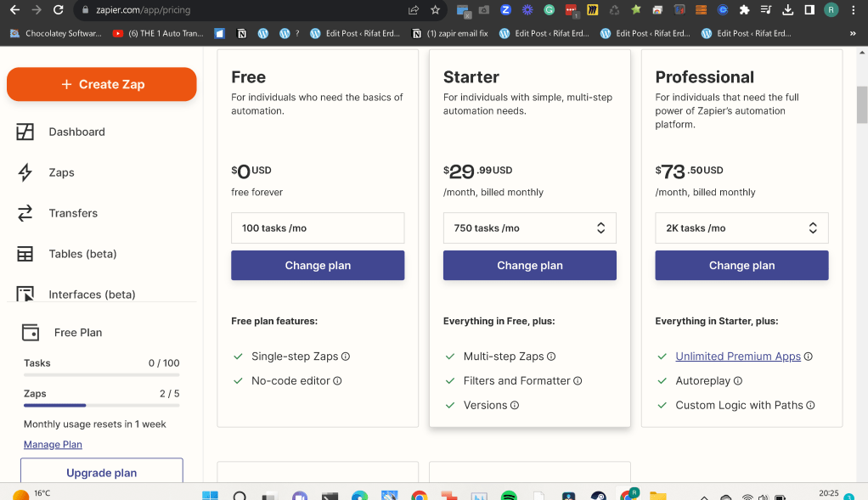Open Chrome's three-dot menu

click(x=853, y=10)
